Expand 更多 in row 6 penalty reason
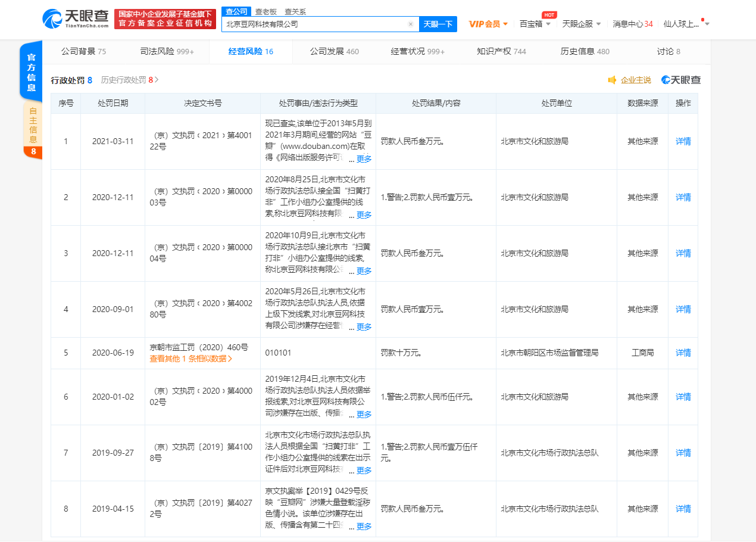Screen dimensions: 756x542 (364, 415)
